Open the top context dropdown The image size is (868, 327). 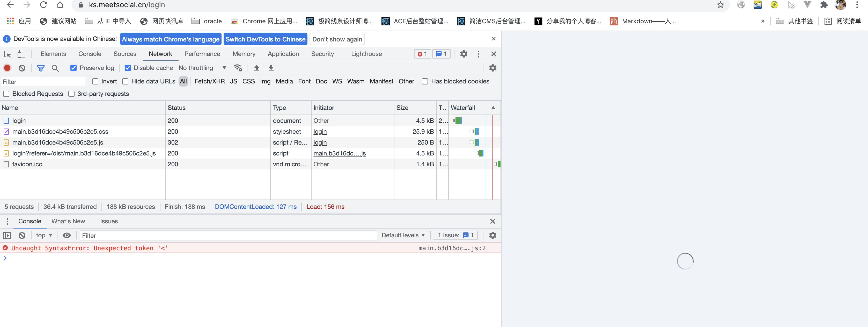[x=44, y=235]
